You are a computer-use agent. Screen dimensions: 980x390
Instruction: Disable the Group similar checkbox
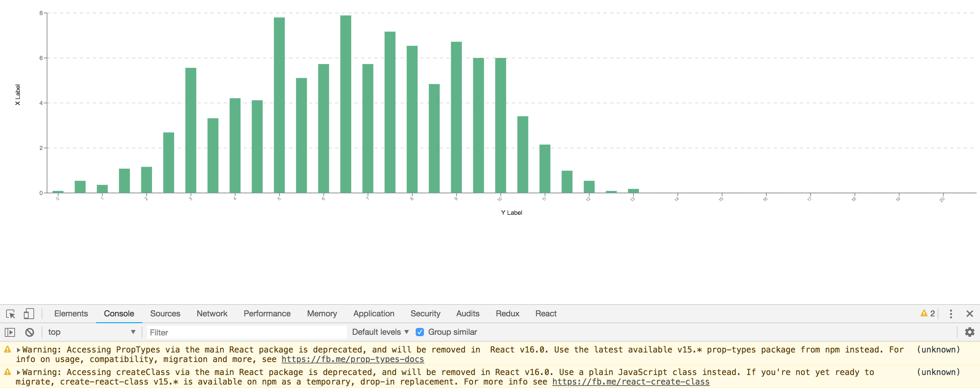419,332
